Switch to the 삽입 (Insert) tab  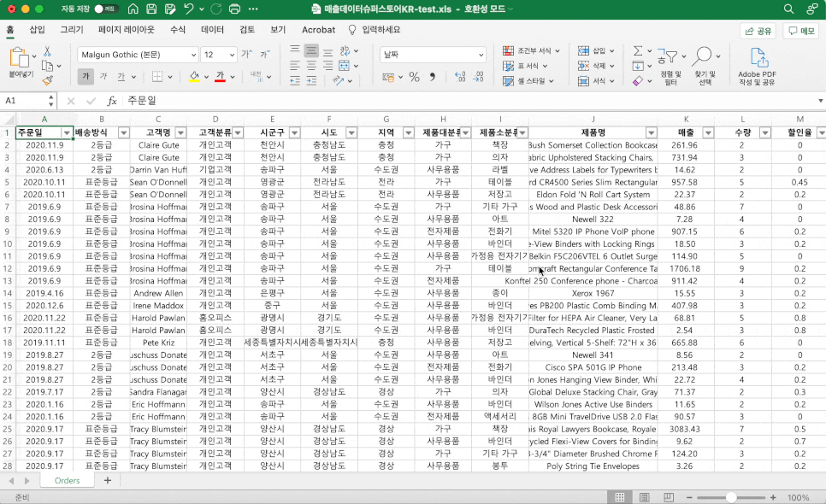(37, 30)
